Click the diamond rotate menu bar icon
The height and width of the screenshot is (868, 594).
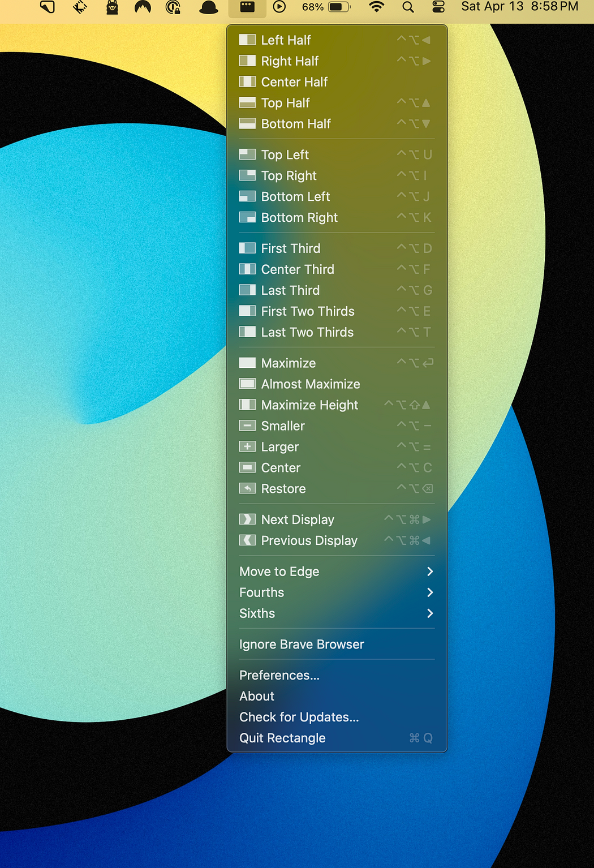tap(80, 7)
